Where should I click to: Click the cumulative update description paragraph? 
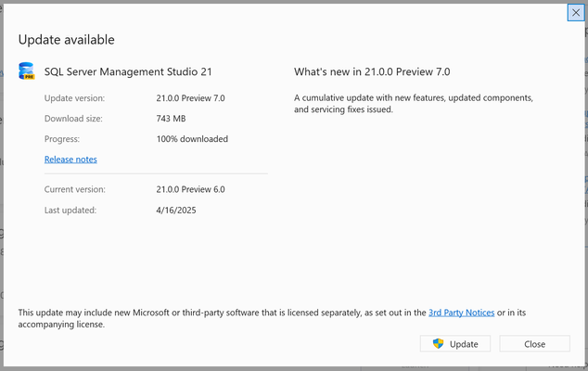click(x=414, y=104)
